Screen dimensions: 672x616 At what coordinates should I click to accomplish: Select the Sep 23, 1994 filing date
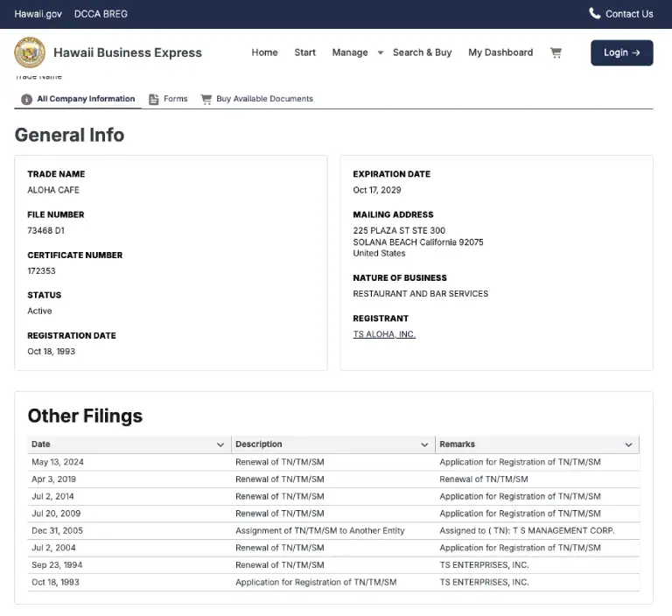57,565
